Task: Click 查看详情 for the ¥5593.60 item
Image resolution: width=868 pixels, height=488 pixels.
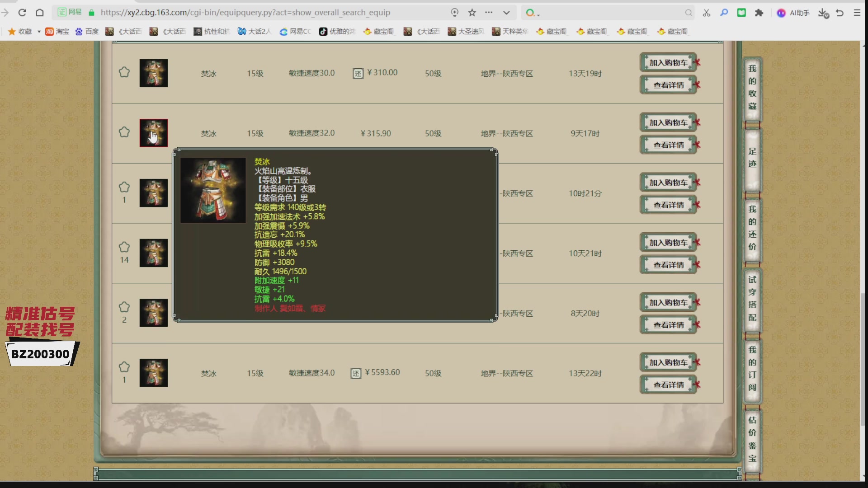Action: coord(668,385)
